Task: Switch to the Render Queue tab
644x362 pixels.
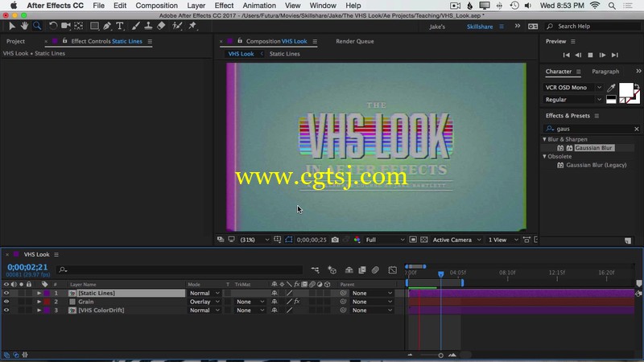Action: point(355,41)
